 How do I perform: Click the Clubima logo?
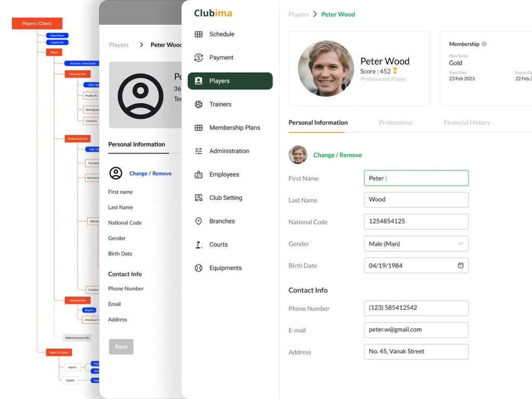click(213, 13)
